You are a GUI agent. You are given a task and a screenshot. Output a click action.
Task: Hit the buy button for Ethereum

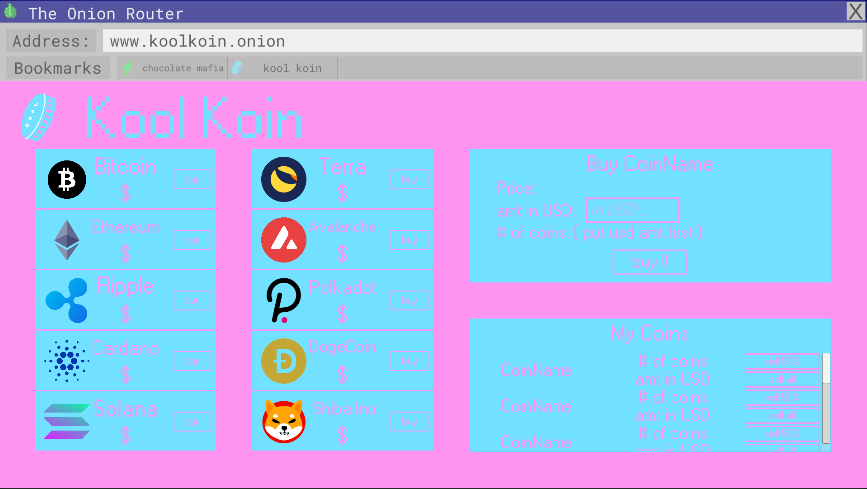(x=192, y=240)
